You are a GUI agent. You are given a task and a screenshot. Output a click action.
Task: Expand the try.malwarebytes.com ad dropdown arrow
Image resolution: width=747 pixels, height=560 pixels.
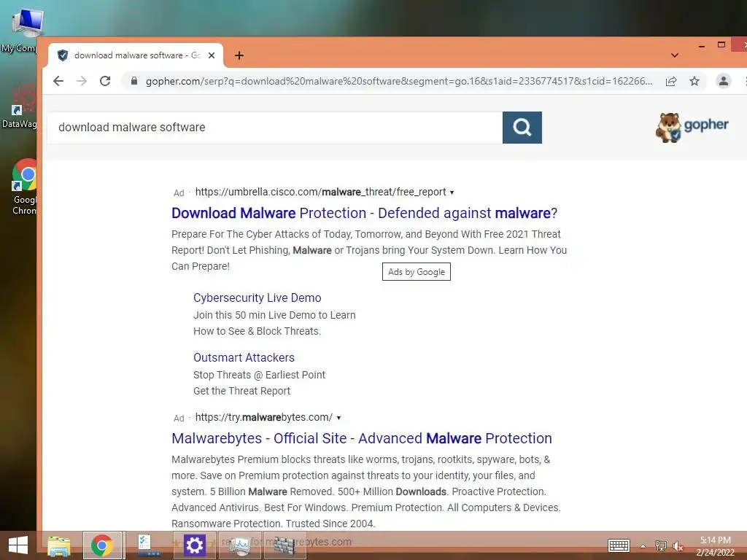(338, 418)
